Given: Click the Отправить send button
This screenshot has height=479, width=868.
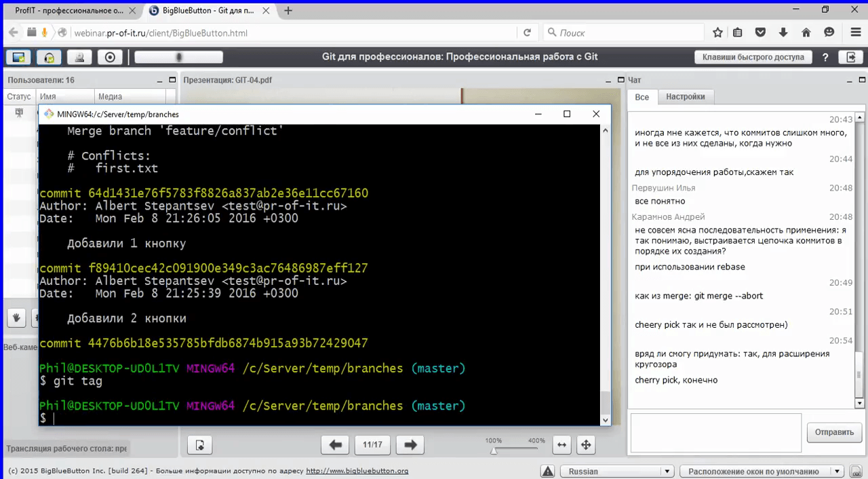Looking at the screenshot, I should coord(834,432).
